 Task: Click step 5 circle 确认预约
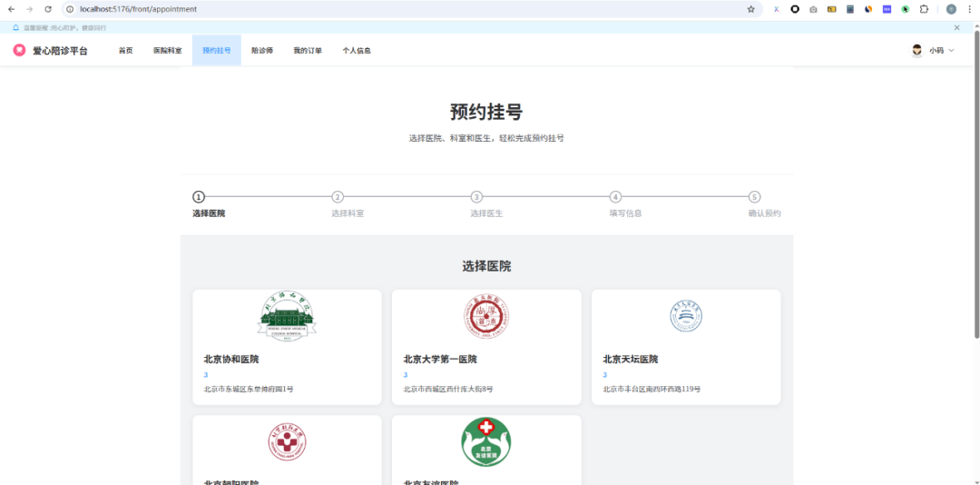click(754, 197)
